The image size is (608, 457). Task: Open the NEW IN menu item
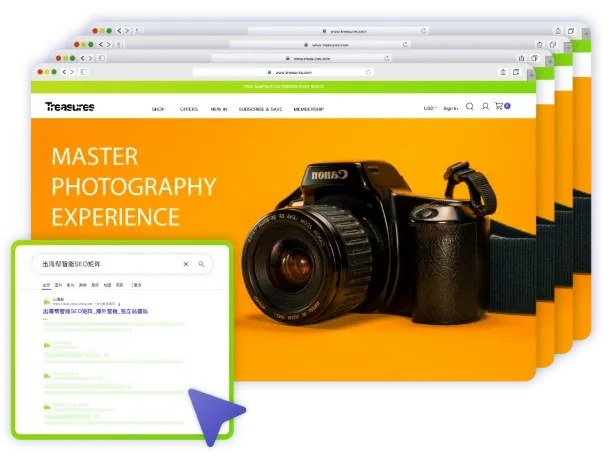[x=219, y=109]
